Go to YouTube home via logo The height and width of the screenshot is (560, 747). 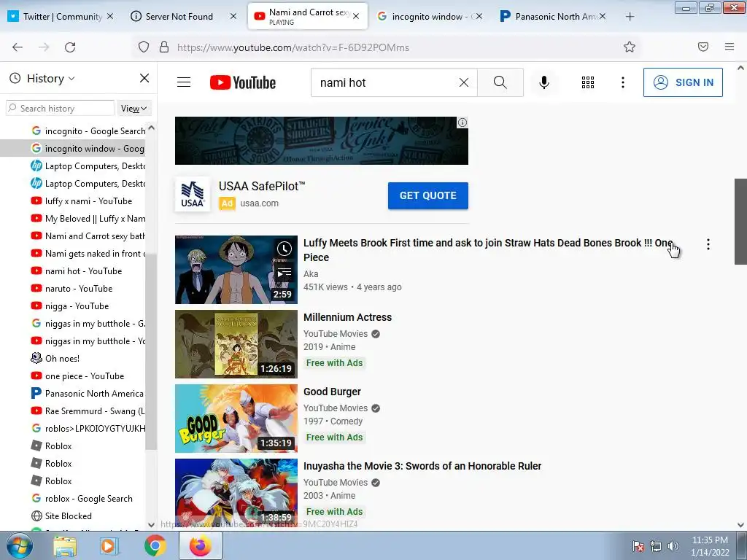point(243,82)
